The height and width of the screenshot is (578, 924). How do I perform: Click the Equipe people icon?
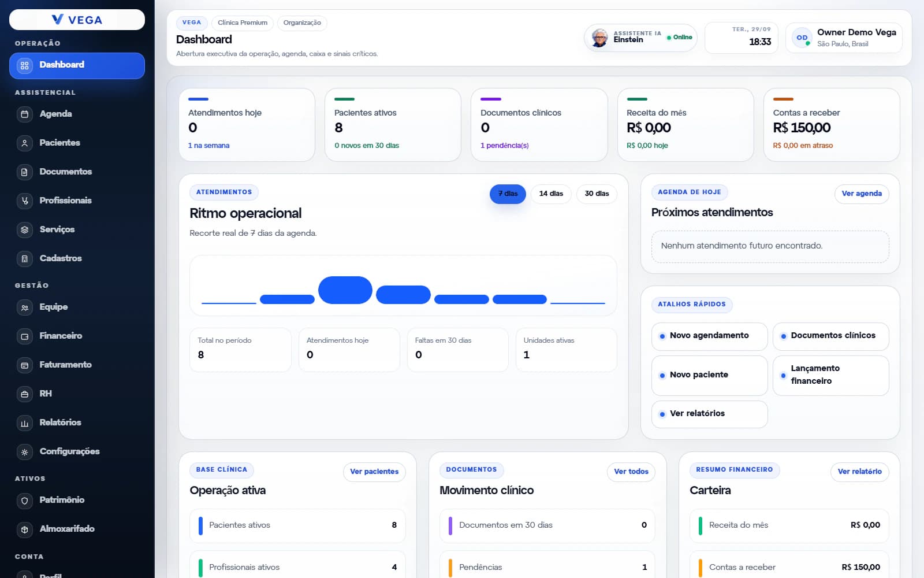[24, 307]
